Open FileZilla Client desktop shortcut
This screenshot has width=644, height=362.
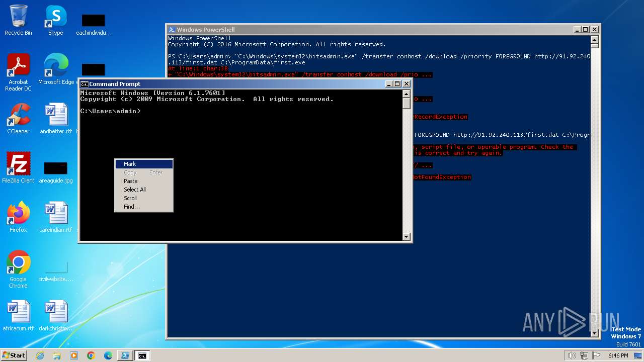click(x=18, y=168)
